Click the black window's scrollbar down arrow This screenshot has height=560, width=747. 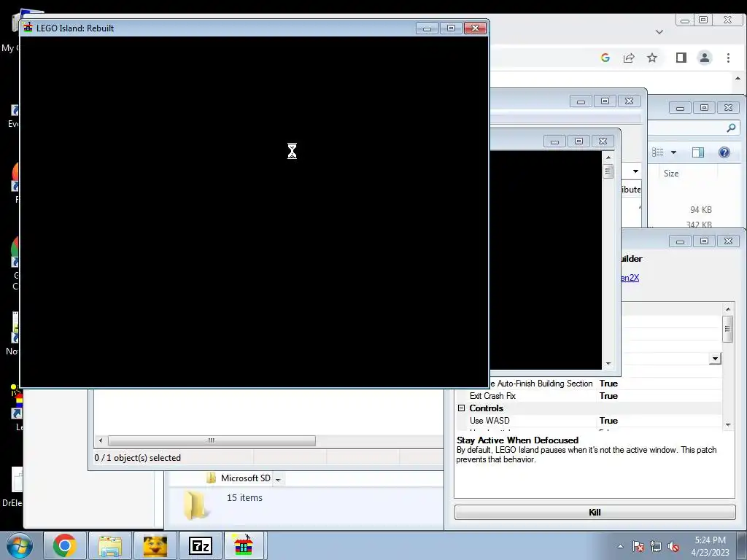click(x=608, y=364)
